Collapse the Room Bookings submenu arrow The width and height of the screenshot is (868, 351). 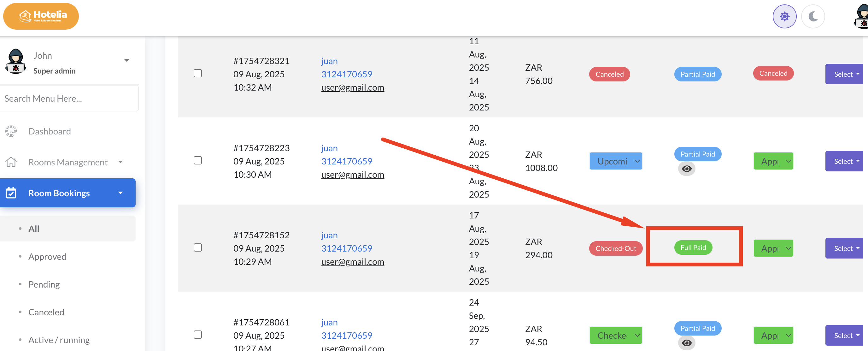tap(120, 193)
